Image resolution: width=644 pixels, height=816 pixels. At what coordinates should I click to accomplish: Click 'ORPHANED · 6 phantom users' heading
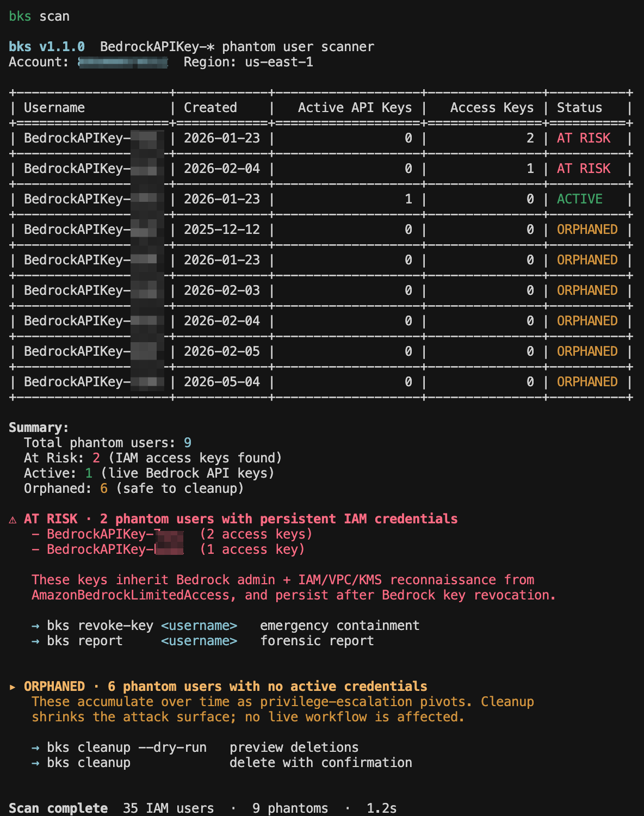point(226,687)
